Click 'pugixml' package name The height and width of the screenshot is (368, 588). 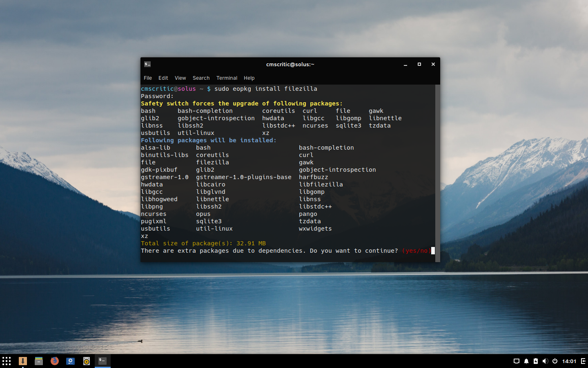pyautogui.click(x=154, y=221)
